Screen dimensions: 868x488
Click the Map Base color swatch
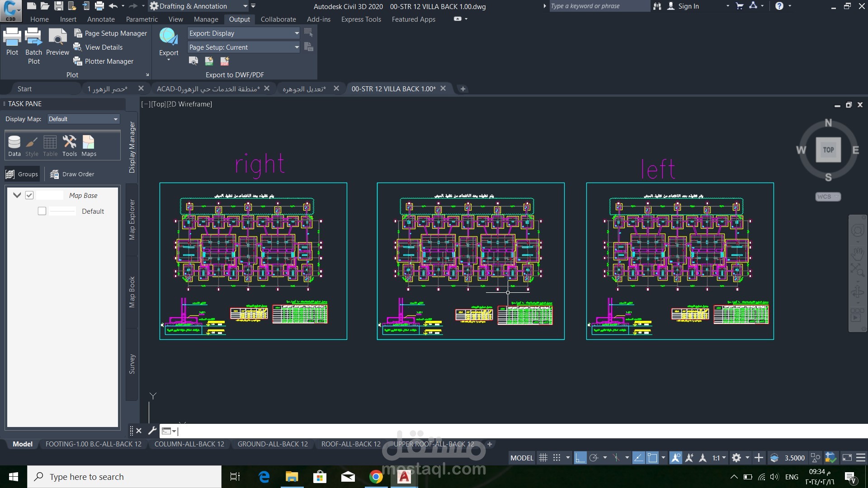pos(50,195)
